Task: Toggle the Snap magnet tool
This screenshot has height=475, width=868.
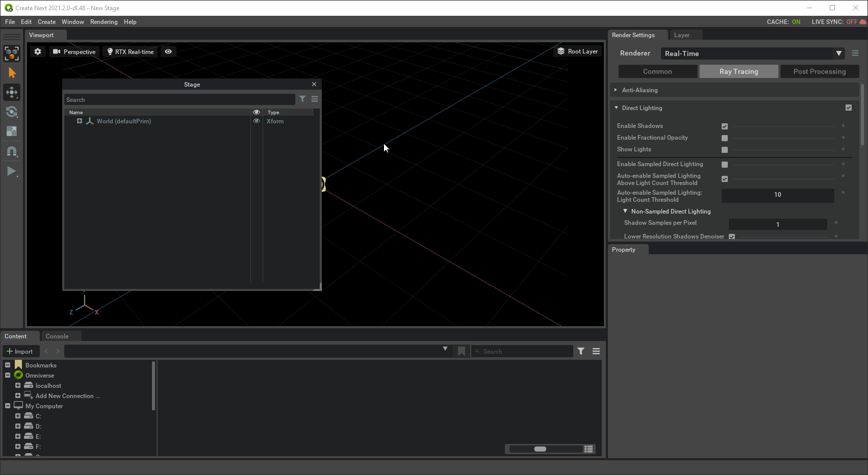Action: [11, 151]
